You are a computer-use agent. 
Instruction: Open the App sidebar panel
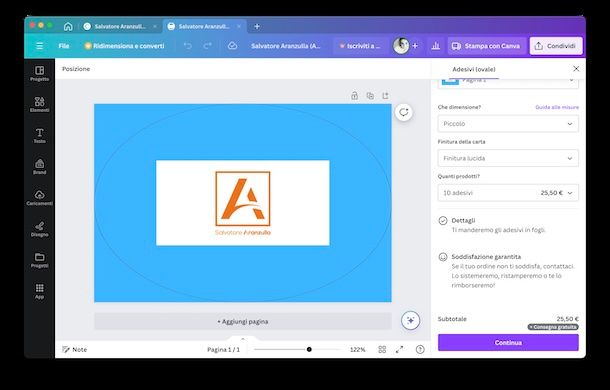pyautogui.click(x=39, y=292)
